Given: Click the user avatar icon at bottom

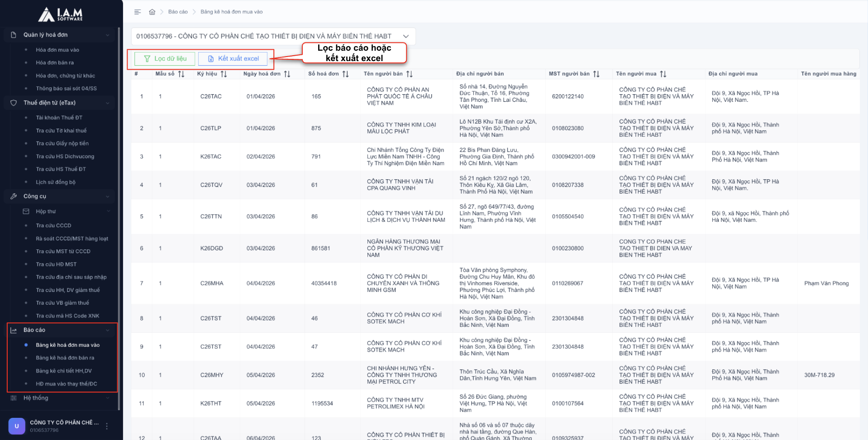Looking at the screenshot, I should coord(17,426).
